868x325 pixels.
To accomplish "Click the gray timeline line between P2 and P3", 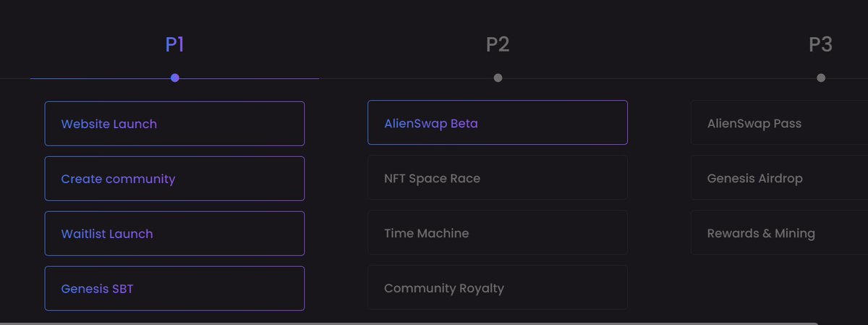I will tap(659, 78).
